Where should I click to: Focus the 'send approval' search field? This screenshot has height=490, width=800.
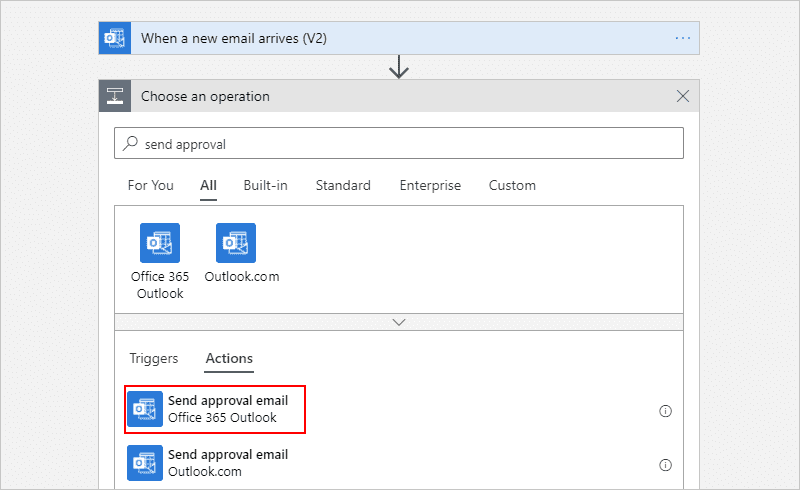click(399, 143)
